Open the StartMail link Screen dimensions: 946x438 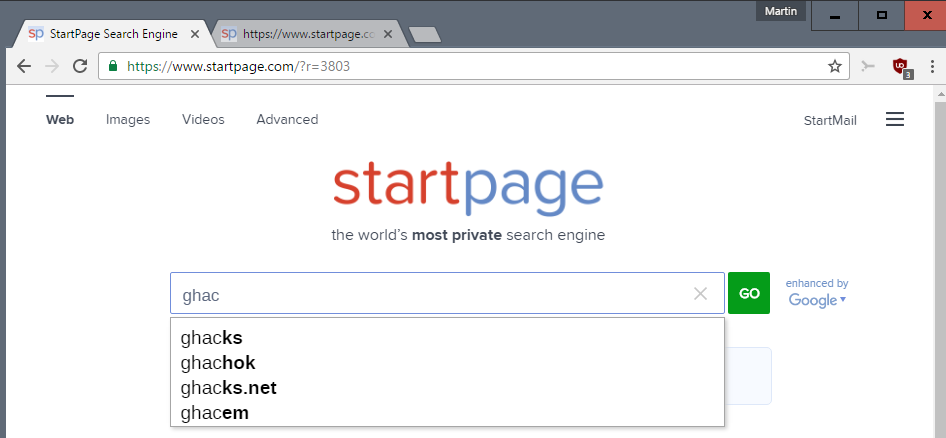tap(830, 121)
